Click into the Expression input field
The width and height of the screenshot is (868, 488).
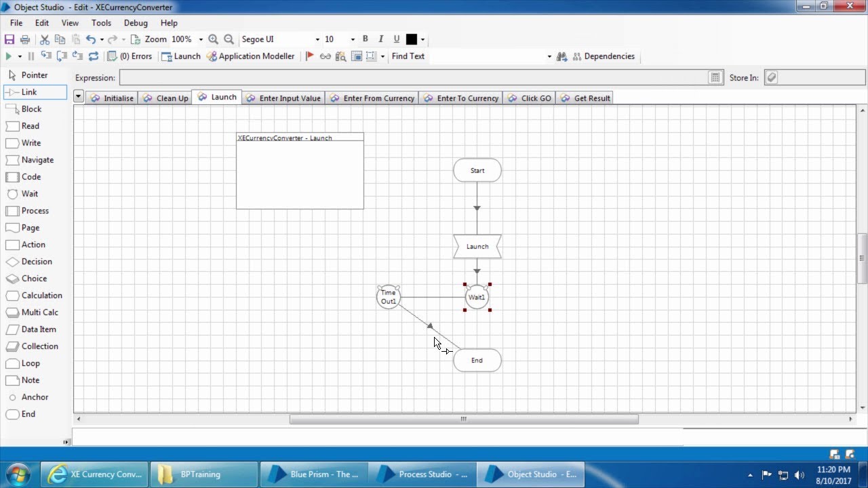414,77
